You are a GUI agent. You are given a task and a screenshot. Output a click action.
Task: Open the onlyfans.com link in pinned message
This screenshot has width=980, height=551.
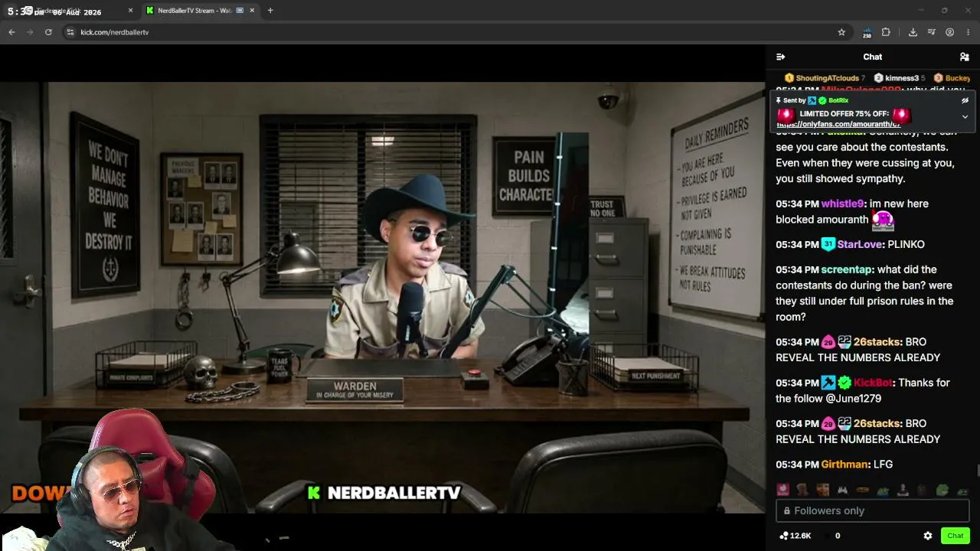coord(838,124)
